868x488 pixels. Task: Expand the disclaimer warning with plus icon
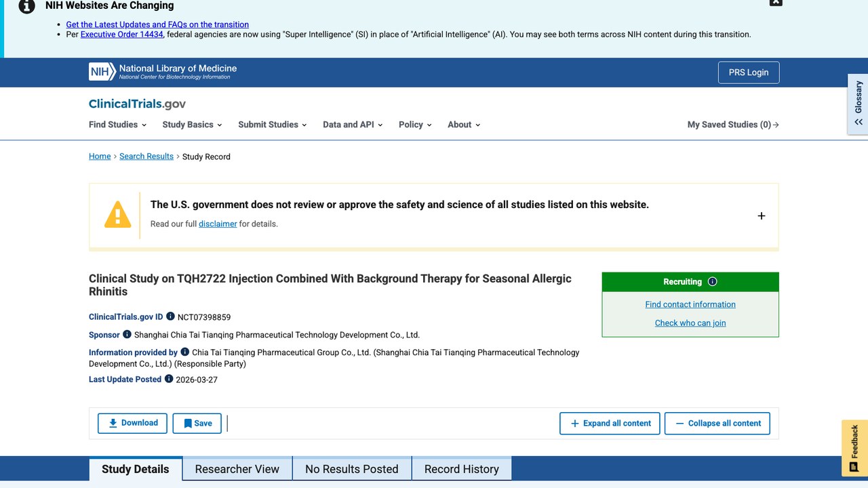coord(761,216)
